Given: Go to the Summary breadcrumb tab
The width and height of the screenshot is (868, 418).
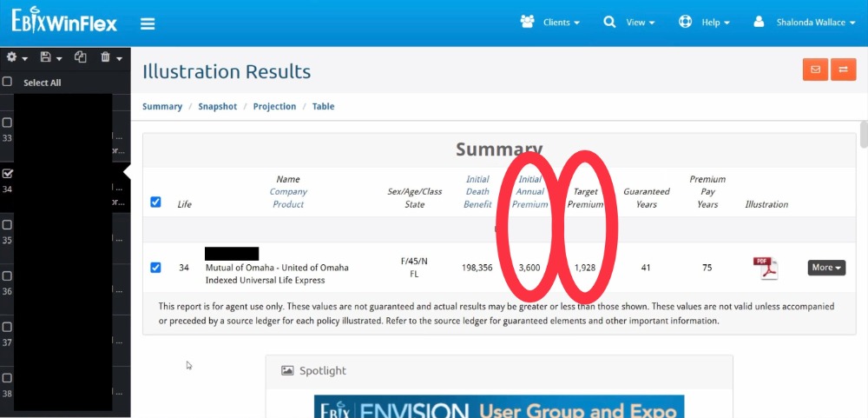Looking at the screenshot, I should pyautogui.click(x=162, y=106).
